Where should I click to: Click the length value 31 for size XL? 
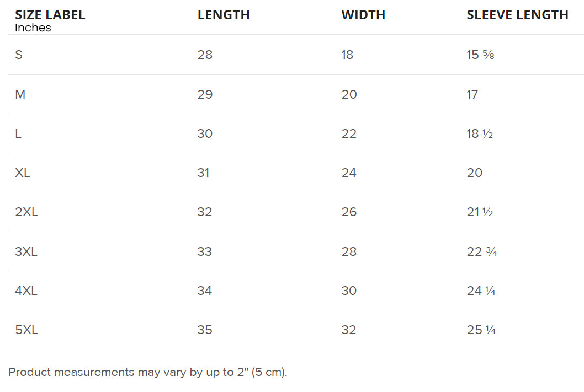[x=204, y=173]
